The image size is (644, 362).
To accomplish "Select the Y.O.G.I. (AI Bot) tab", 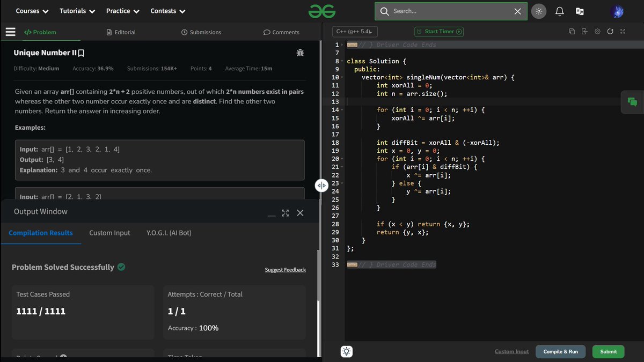I will tap(169, 233).
